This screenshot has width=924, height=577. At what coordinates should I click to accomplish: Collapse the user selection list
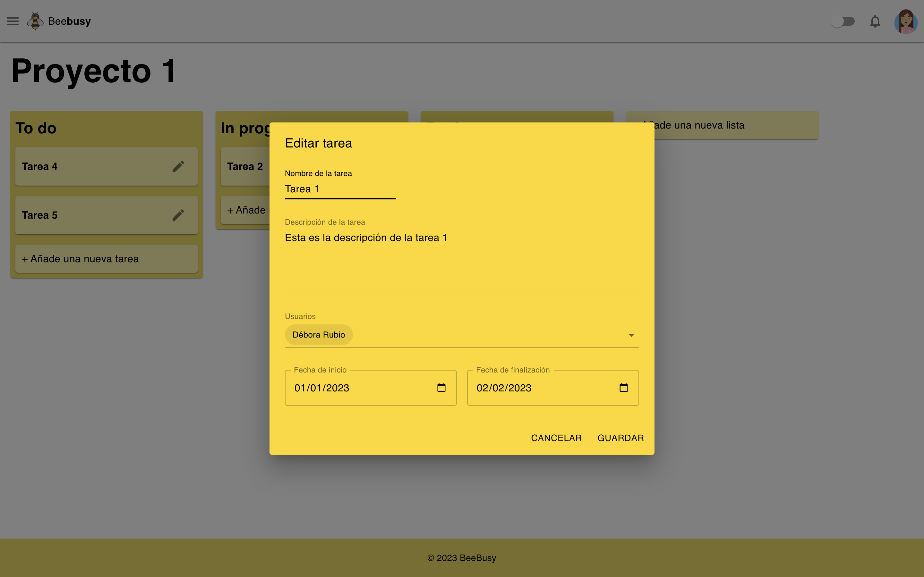(631, 335)
